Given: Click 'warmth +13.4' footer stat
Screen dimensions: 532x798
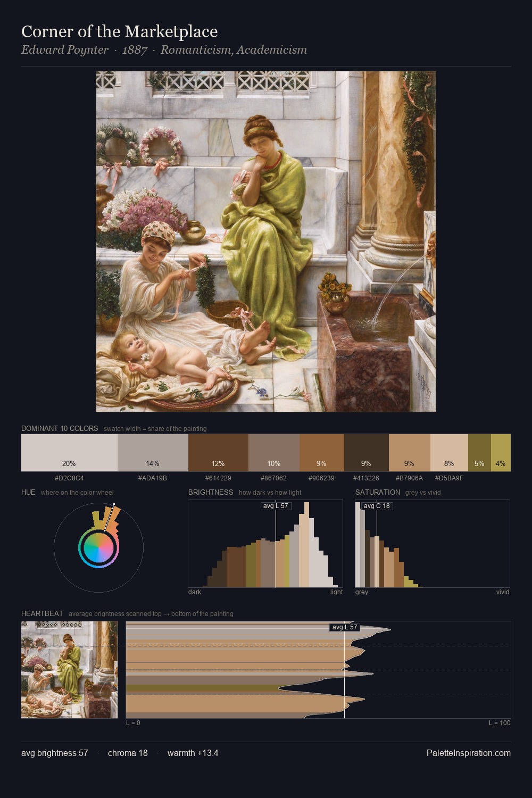Looking at the screenshot, I should tap(193, 753).
